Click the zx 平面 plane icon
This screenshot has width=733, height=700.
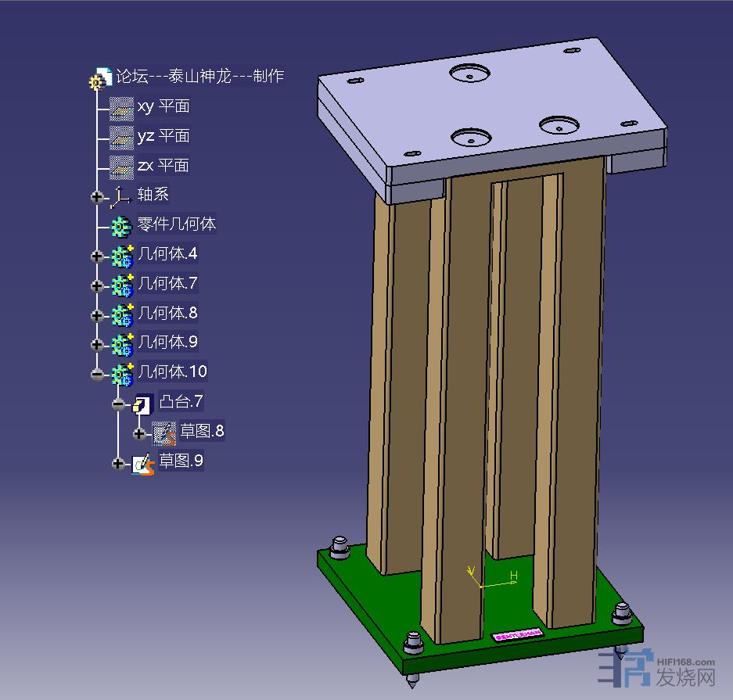coord(121,167)
